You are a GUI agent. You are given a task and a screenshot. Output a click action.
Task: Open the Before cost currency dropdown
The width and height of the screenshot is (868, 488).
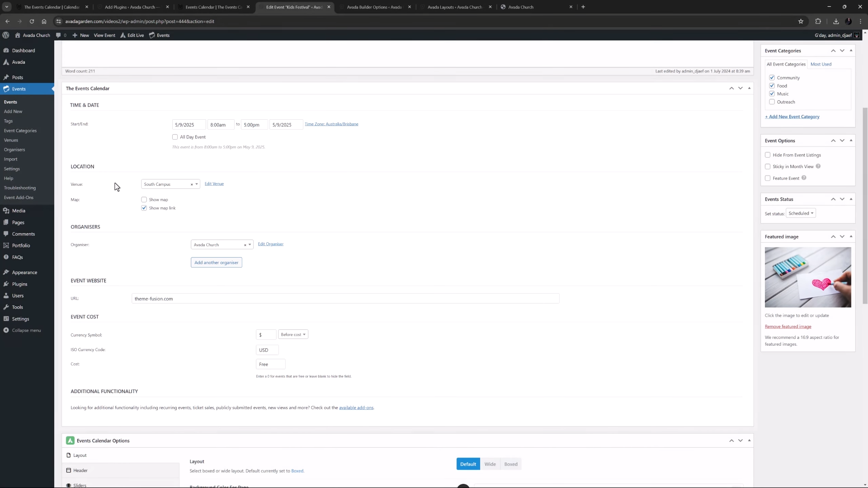click(x=293, y=334)
